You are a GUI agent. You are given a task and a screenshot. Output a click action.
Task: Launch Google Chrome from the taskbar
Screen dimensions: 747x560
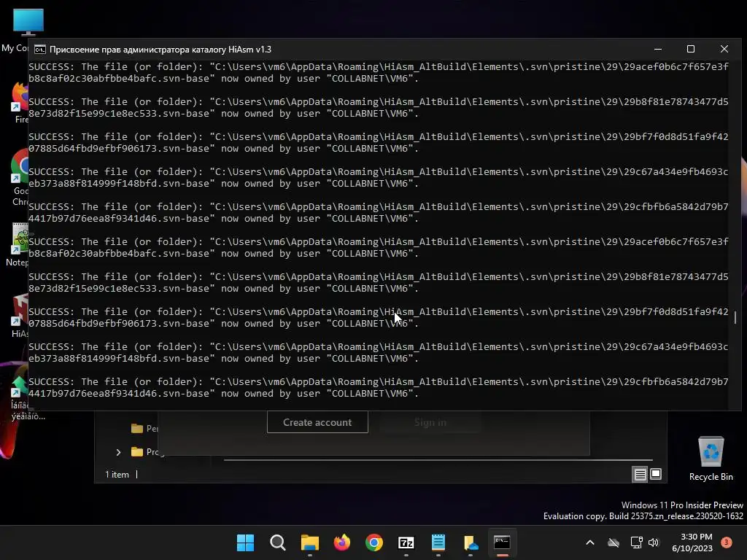(x=374, y=542)
